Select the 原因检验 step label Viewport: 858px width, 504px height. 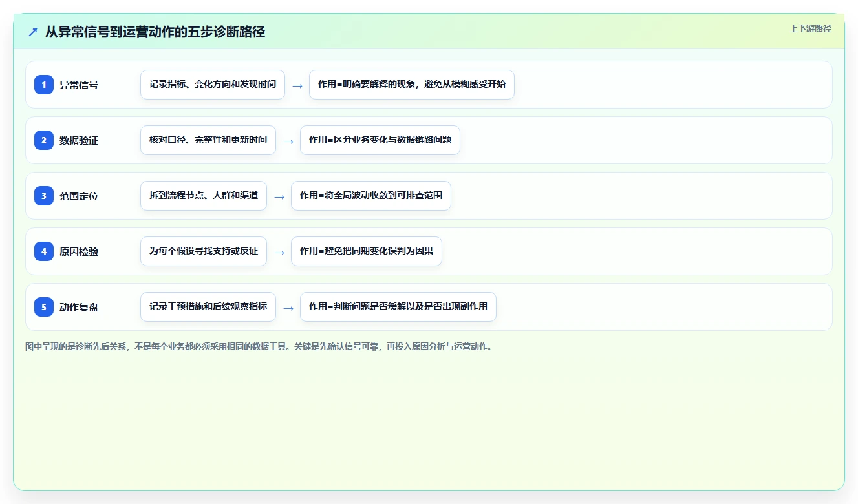click(79, 251)
